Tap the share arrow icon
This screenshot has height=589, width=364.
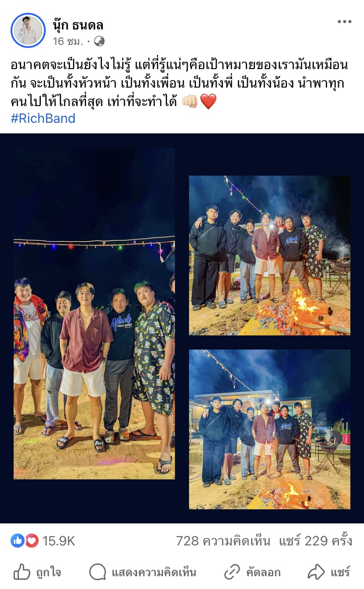point(316,572)
